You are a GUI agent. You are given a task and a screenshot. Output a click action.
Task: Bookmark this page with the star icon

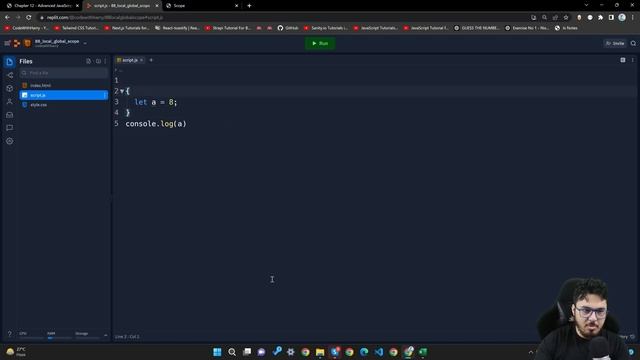566,18
